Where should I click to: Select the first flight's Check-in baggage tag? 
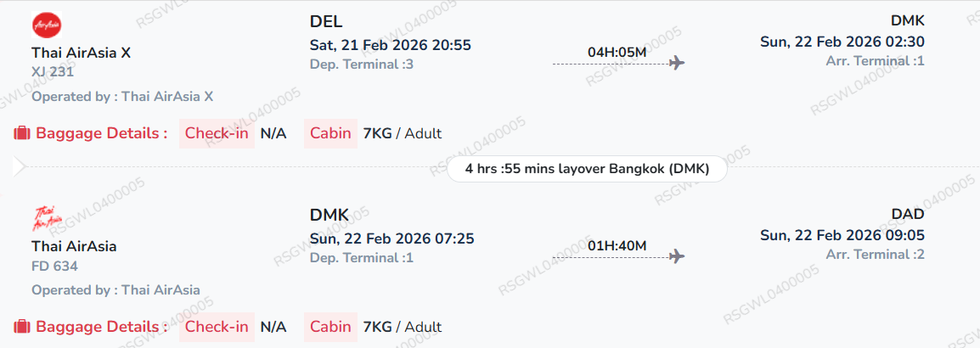click(x=217, y=133)
